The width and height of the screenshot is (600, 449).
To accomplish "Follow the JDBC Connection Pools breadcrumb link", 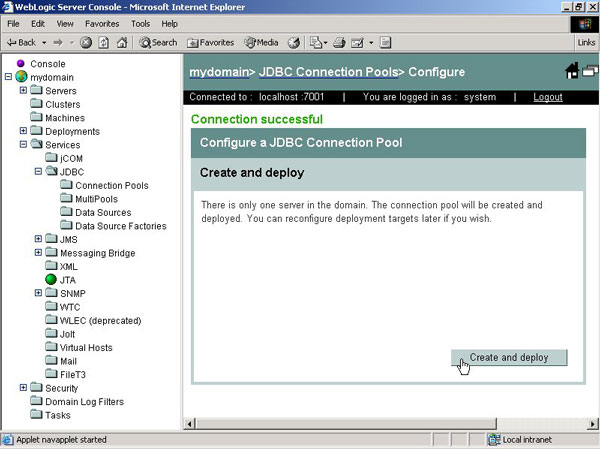I will point(329,72).
